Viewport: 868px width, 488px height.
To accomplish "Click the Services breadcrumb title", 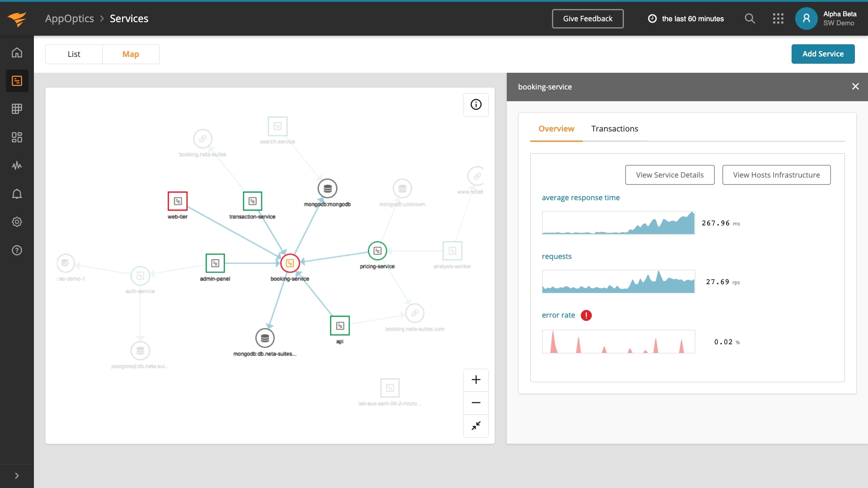I will click(129, 19).
